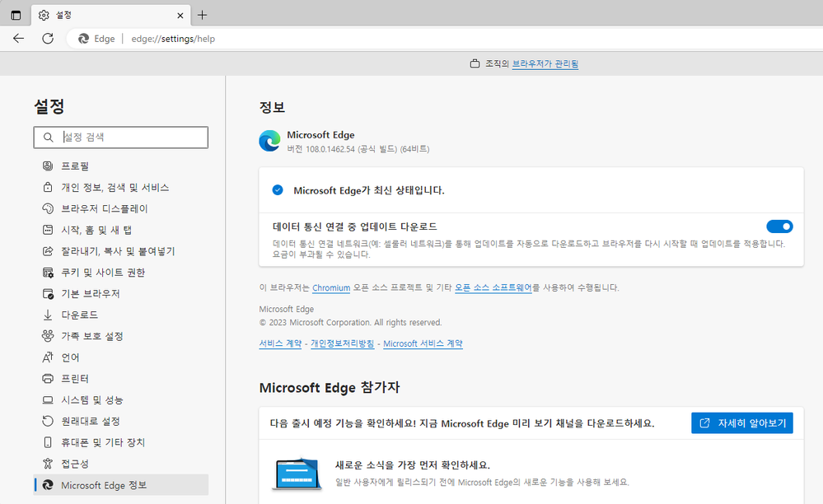
Task: Click the profile icon for 프로필
Action: [48, 166]
